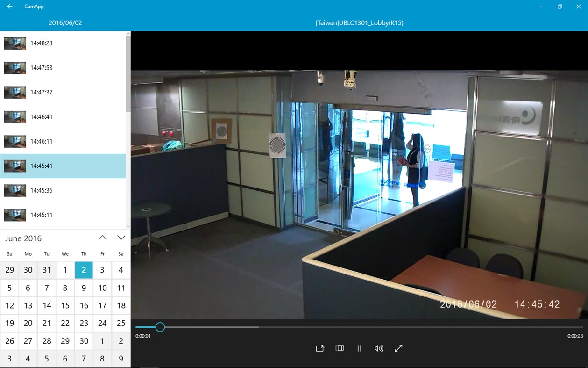Toggle the selected June 2 date
This screenshot has height=368, width=588.
pyautogui.click(x=84, y=270)
